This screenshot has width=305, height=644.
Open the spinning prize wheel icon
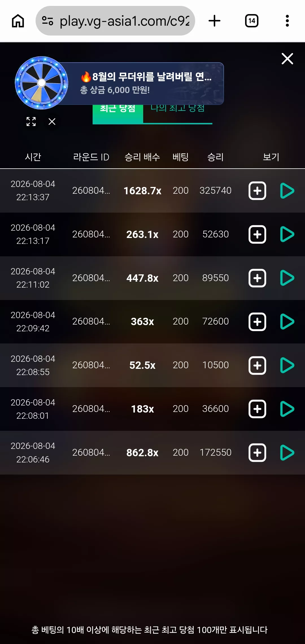click(x=42, y=83)
